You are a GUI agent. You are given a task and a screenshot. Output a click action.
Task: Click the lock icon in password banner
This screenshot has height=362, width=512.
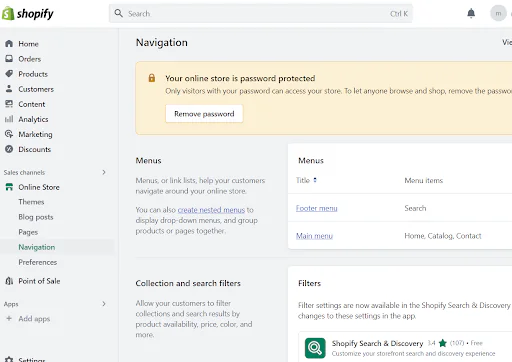[x=152, y=78]
